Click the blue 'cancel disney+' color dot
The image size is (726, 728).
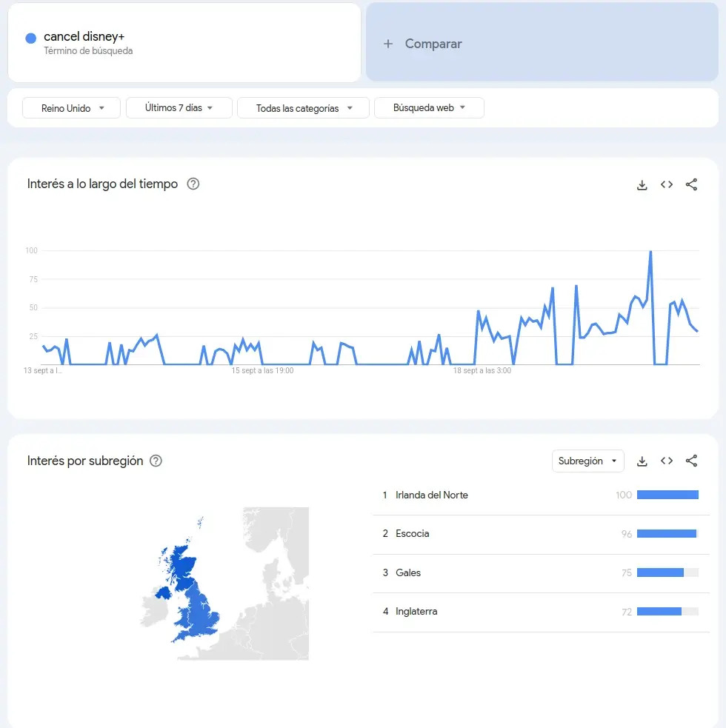pos(30,39)
